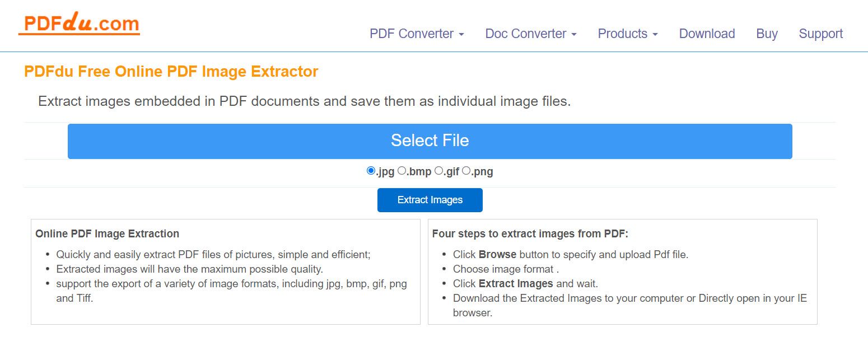This screenshot has height=360, width=868.
Task: Expand the Products dropdown menu
Action: pyautogui.click(x=627, y=34)
